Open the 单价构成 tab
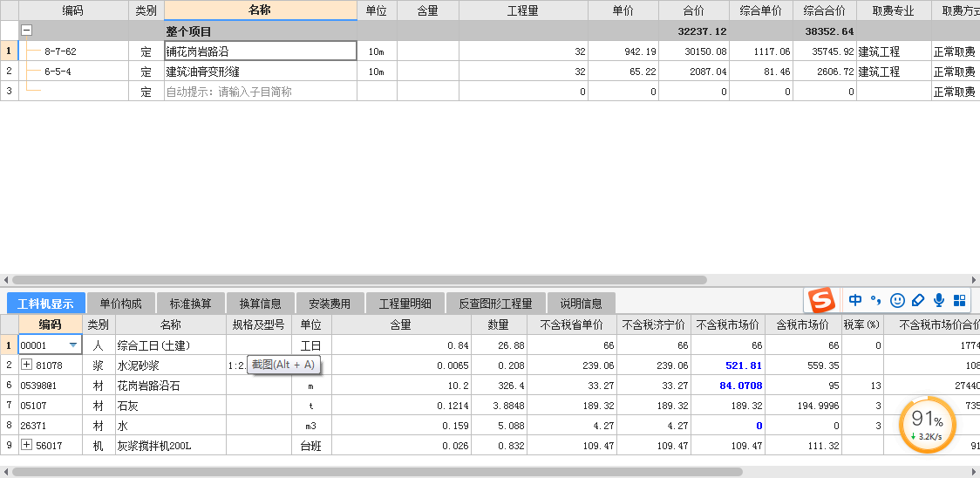The width and height of the screenshot is (980, 478). pos(120,304)
